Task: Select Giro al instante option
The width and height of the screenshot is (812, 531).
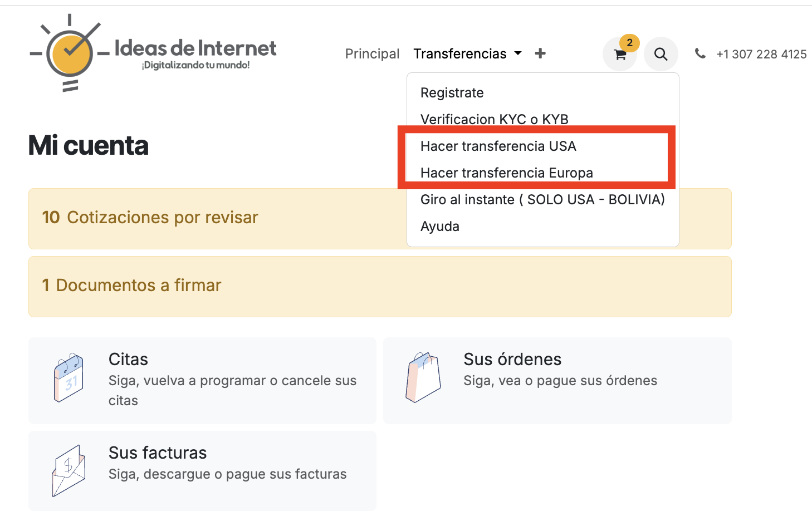Action: 542,200
